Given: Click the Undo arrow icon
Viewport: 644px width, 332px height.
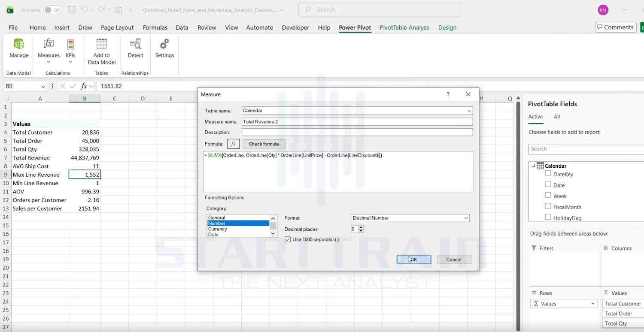Looking at the screenshot, I should [85, 10].
